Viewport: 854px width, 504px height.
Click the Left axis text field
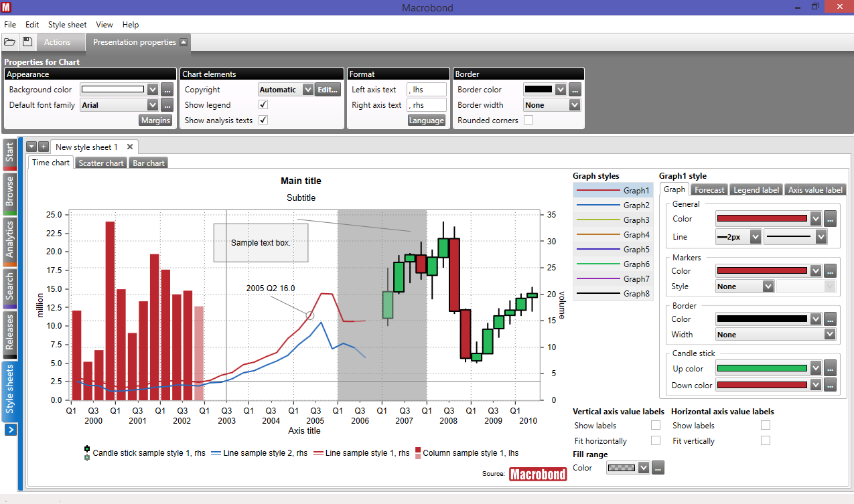[426, 90]
